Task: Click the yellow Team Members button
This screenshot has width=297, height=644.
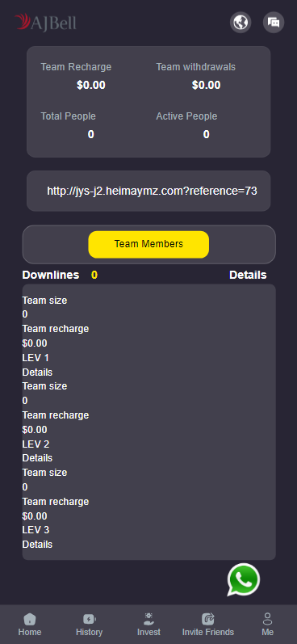Action: pos(148,244)
